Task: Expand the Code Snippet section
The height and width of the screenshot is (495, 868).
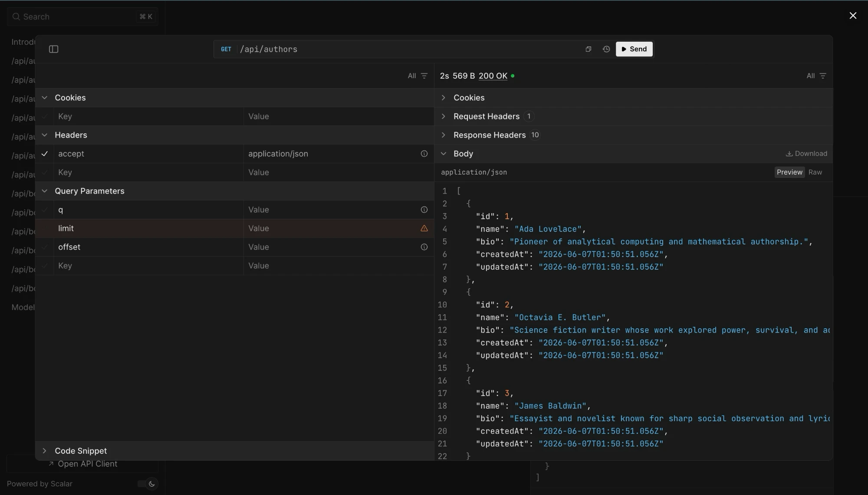Action: tap(44, 451)
